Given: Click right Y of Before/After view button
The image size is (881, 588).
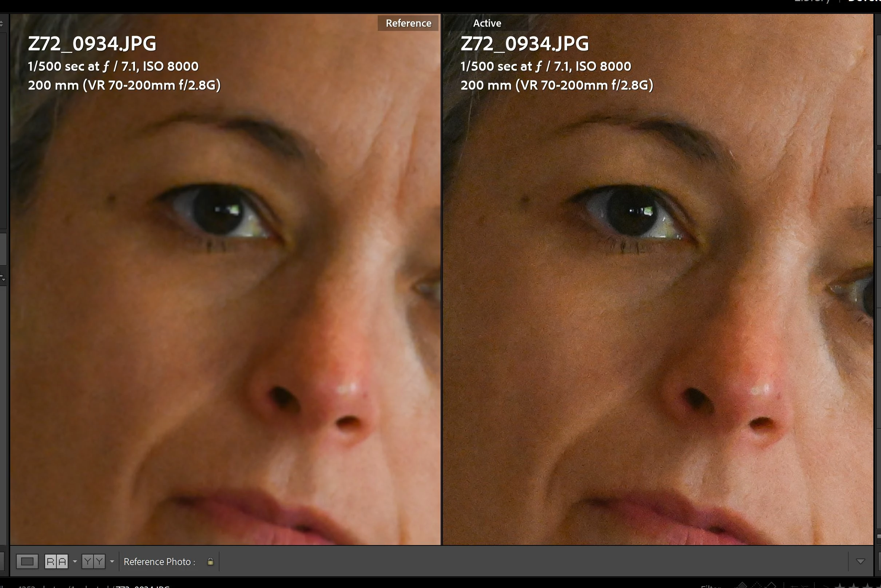Looking at the screenshot, I should [x=99, y=561].
